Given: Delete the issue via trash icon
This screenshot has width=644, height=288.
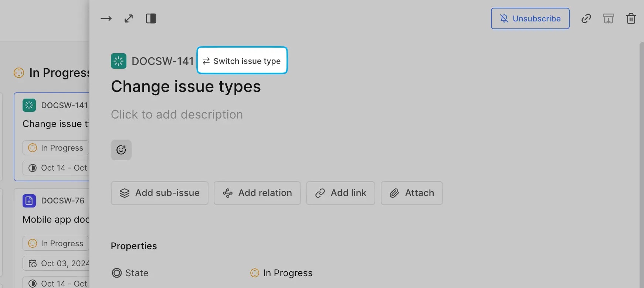Looking at the screenshot, I should click(631, 18).
